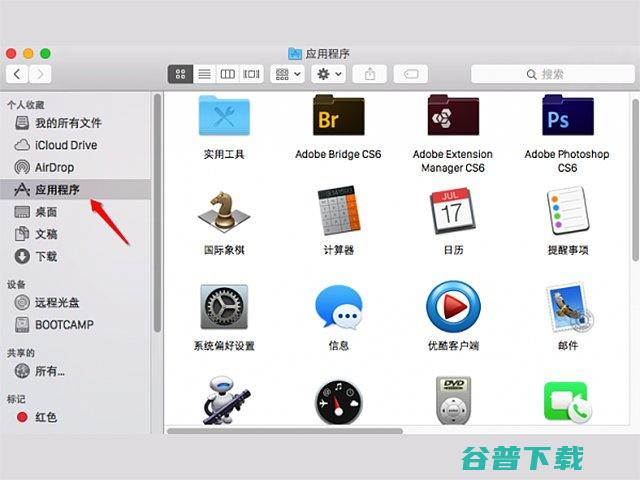Switch to column view mode
Image resolution: width=640 pixels, height=480 pixels.
click(228, 74)
